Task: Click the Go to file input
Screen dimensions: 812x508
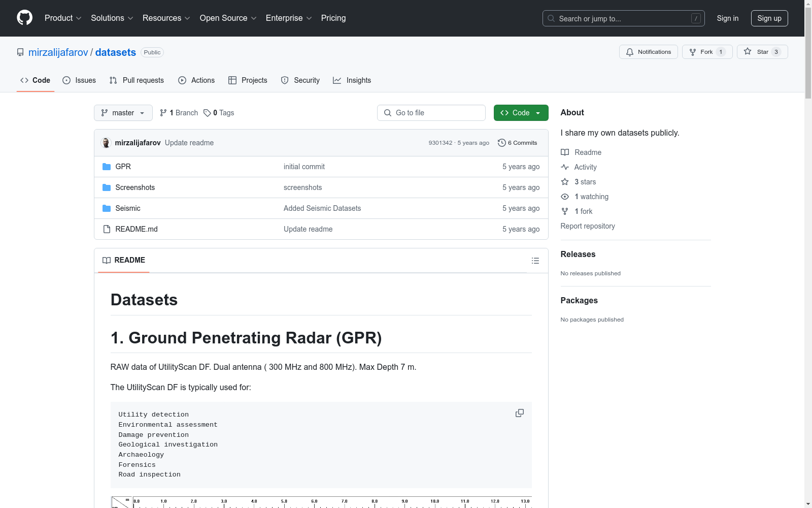Action: [431, 113]
